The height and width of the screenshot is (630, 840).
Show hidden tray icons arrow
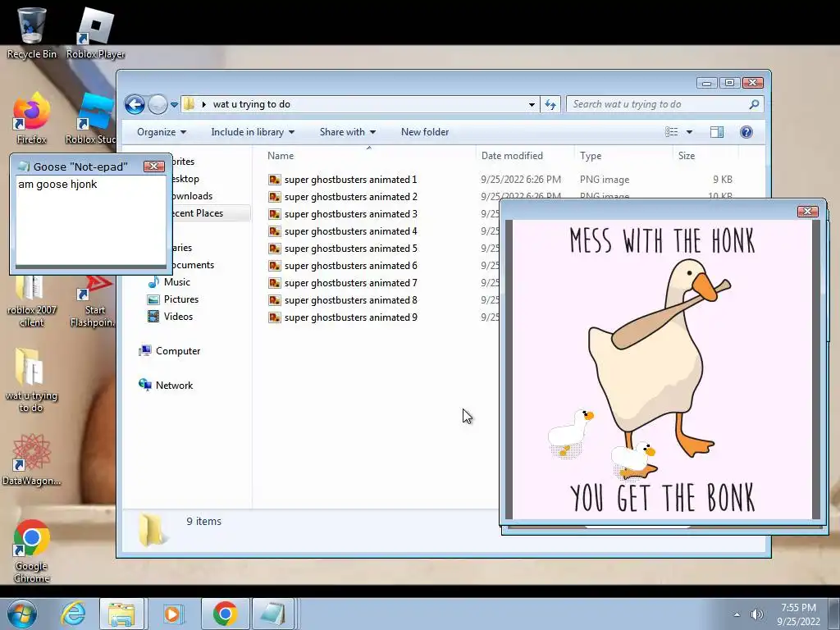coord(737,614)
